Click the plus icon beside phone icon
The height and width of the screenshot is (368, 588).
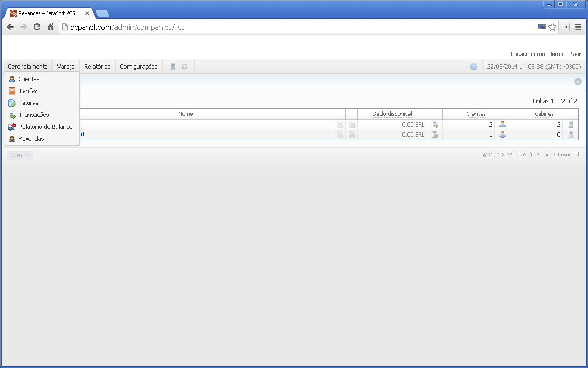(x=185, y=67)
